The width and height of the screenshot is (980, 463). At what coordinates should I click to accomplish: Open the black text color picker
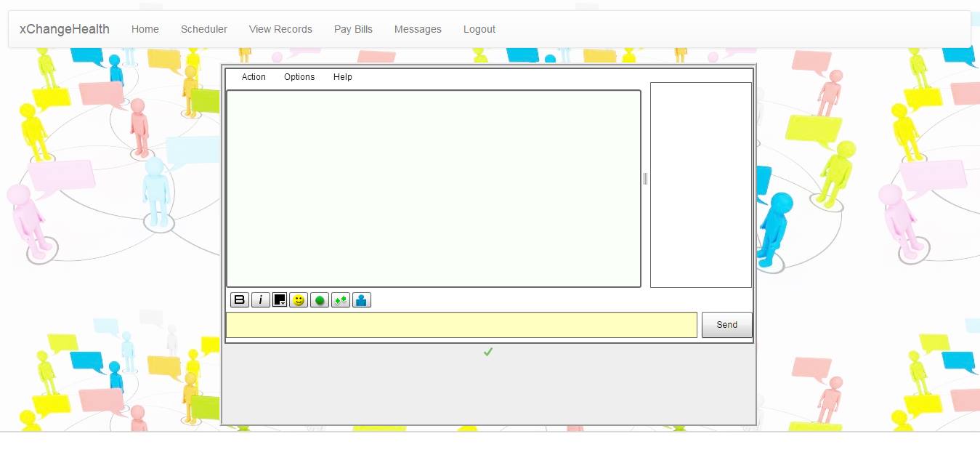coord(280,300)
